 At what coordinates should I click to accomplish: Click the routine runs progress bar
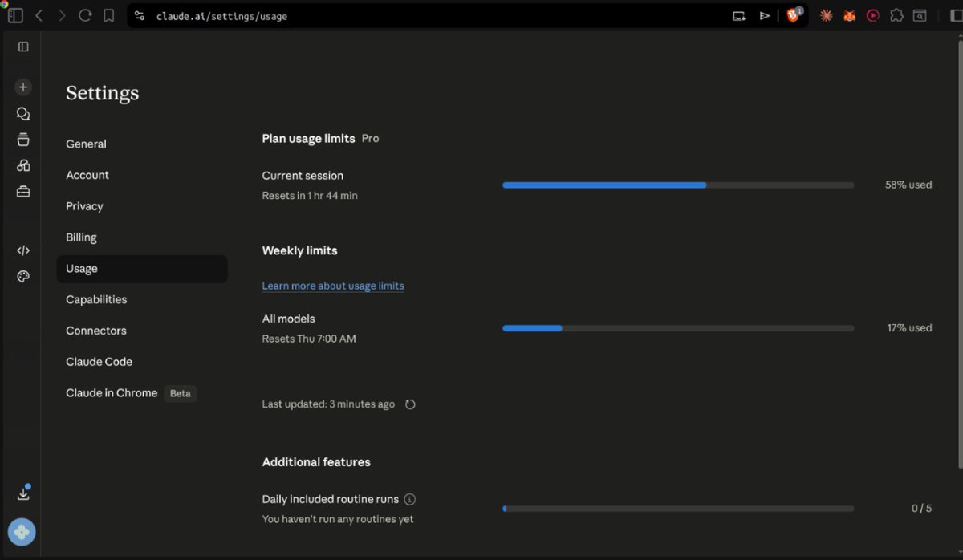coord(678,509)
